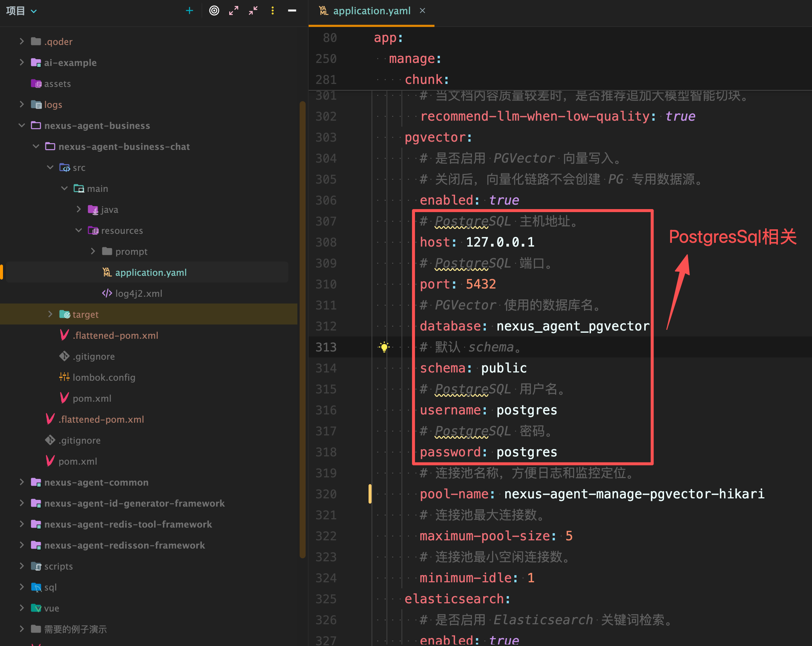The height and width of the screenshot is (646, 812).
Task: Click application.yaml YAML file icon in tree
Action: click(x=107, y=272)
